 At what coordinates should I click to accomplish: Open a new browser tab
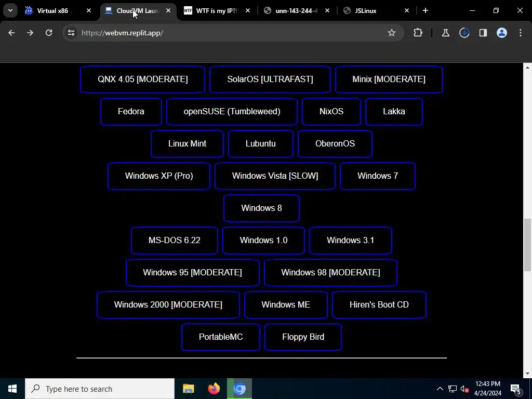pyautogui.click(x=425, y=10)
